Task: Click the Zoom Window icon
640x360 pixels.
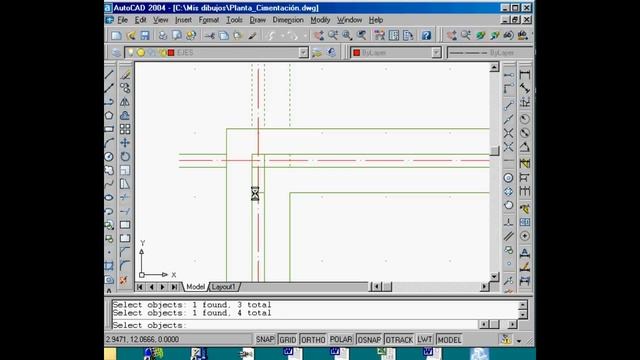Action: pos(347,36)
